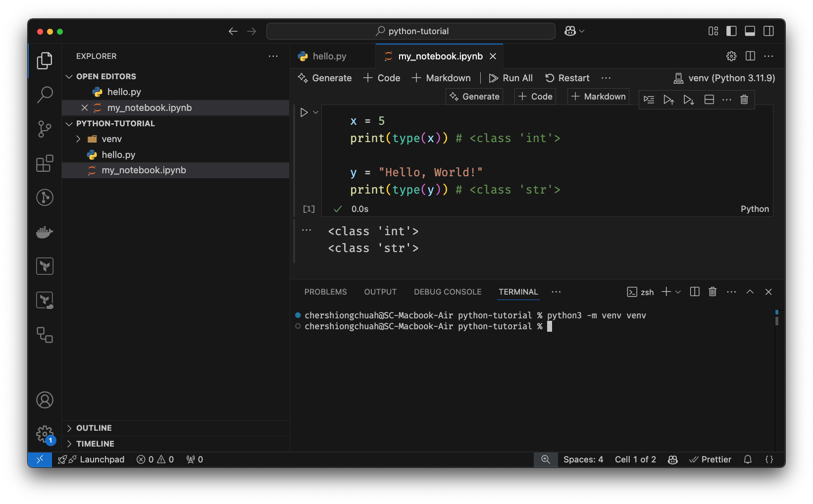The height and width of the screenshot is (504, 813).
Task: Open new terminal launch profile dropdown
Action: coord(678,292)
